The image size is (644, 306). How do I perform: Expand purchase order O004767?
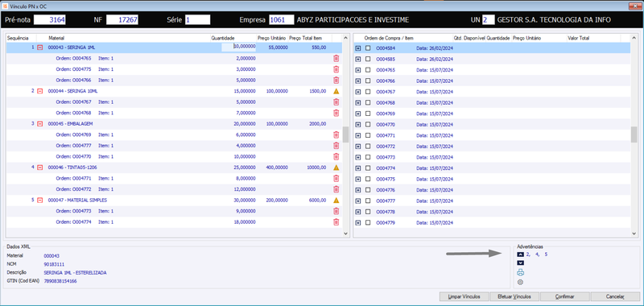pyautogui.click(x=358, y=92)
